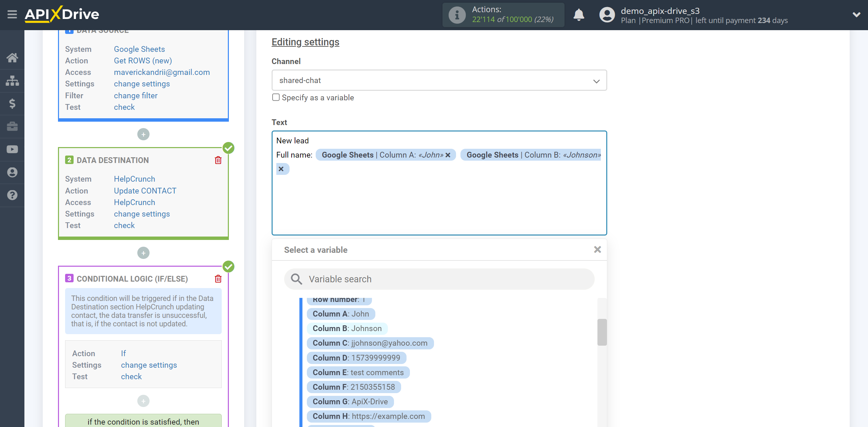868x427 pixels.
Task: Close the Select a variable panel
Action: [x=597, y=249]
